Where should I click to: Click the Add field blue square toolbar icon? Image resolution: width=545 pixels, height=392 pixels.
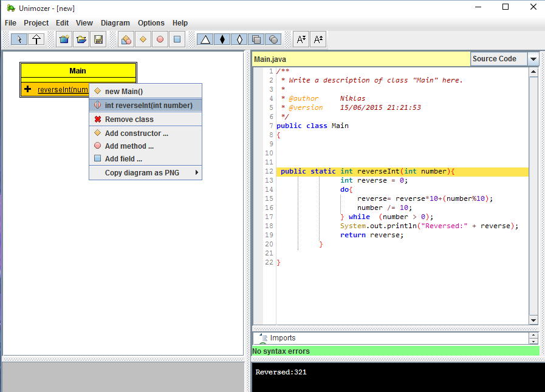pos(177,39)
